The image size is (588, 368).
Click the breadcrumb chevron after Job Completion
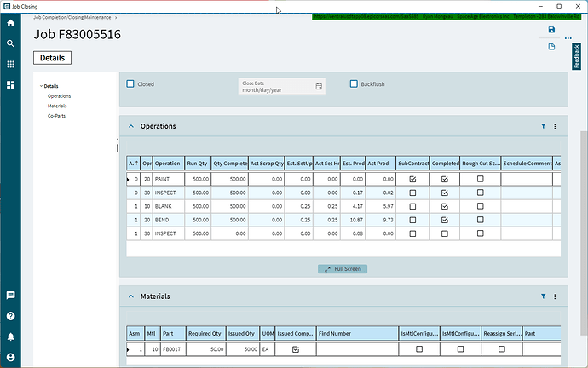tap(116, 18)
